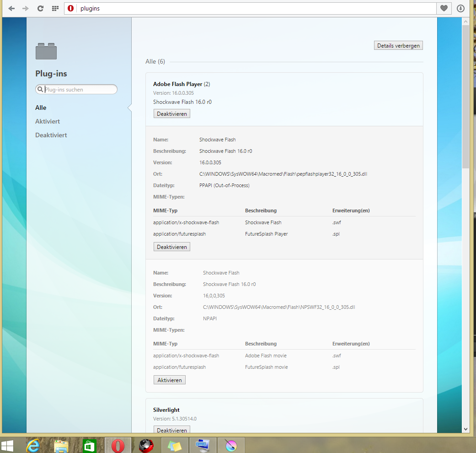Click the vertical scrollbar thumb

coord(465,97)
